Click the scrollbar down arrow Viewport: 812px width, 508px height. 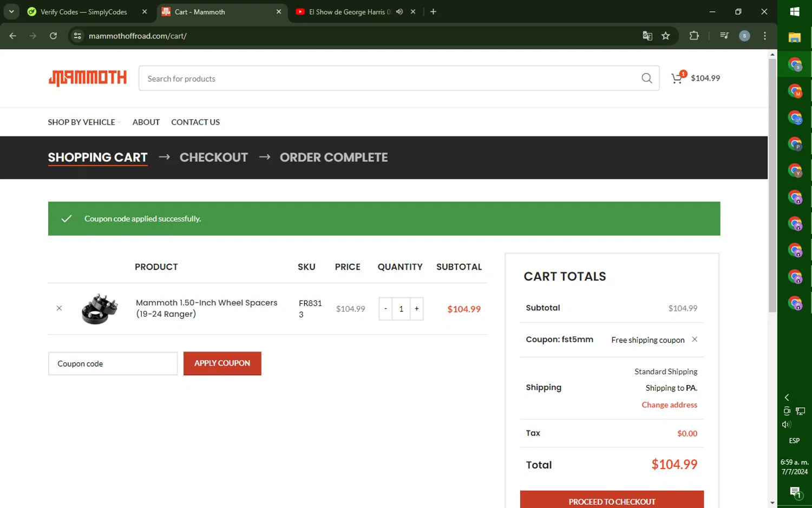tap(772, 503)
